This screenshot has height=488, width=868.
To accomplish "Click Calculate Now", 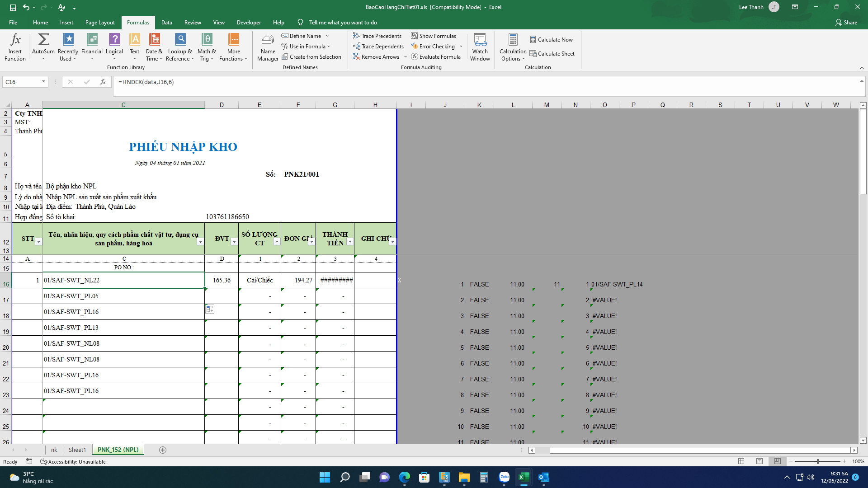I will [x=551, y=39].
